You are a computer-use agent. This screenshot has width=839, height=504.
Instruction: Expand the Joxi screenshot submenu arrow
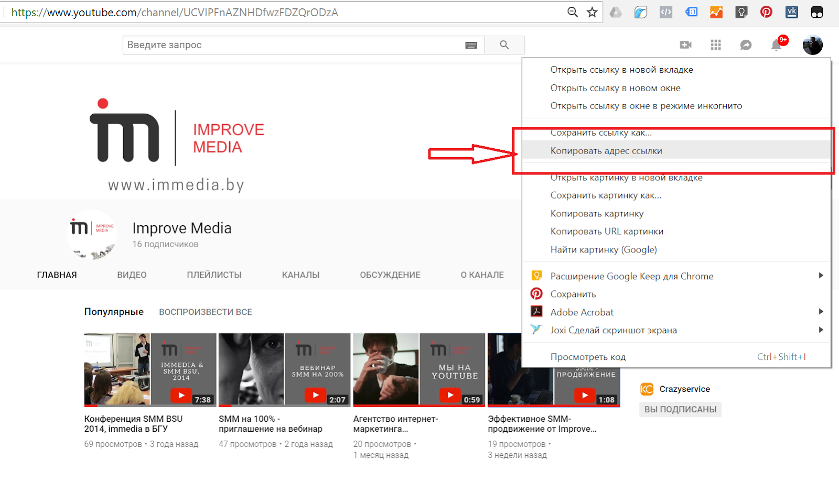(821, 330)
